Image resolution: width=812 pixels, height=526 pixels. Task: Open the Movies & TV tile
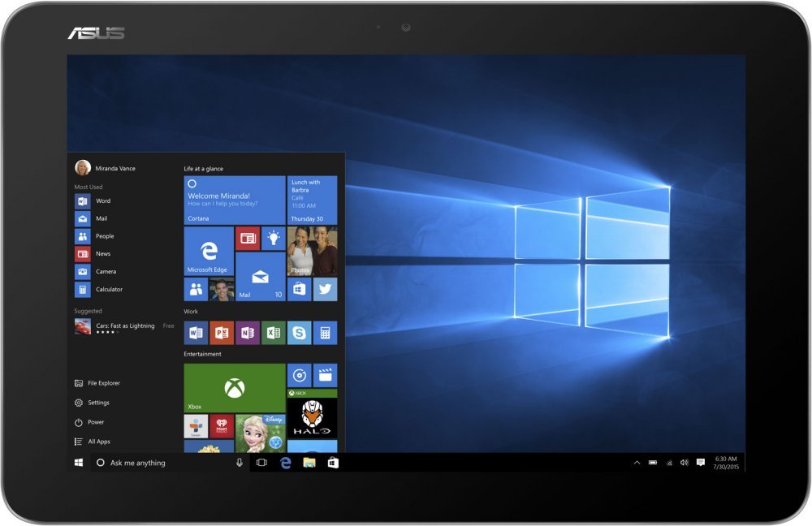point(326,375)
